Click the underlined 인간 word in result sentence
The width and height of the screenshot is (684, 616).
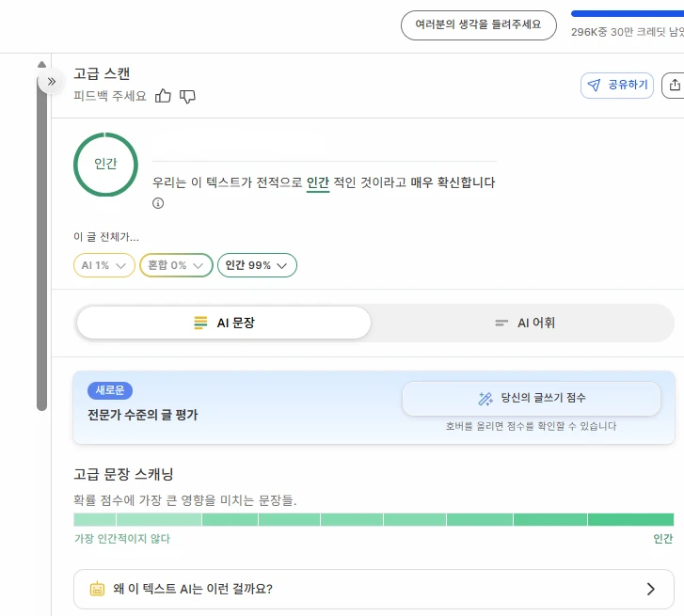click(x=318, y=182)
